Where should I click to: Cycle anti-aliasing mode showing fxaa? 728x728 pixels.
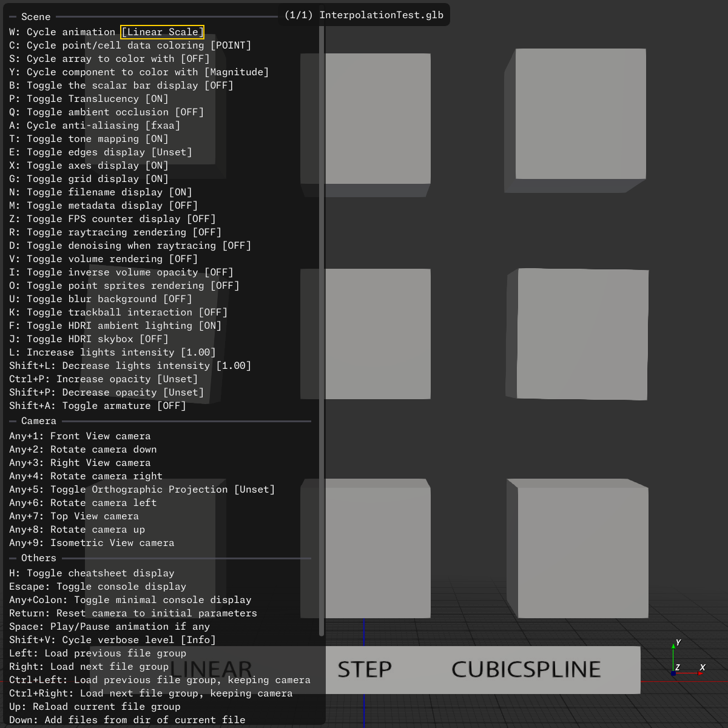click(x=95, y=126)
